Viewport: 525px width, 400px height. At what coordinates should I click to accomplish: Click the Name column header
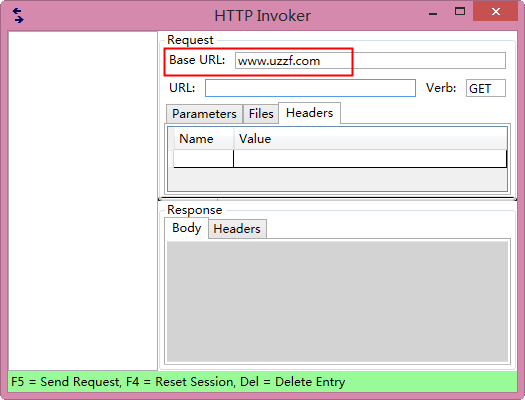coord(204,139)
